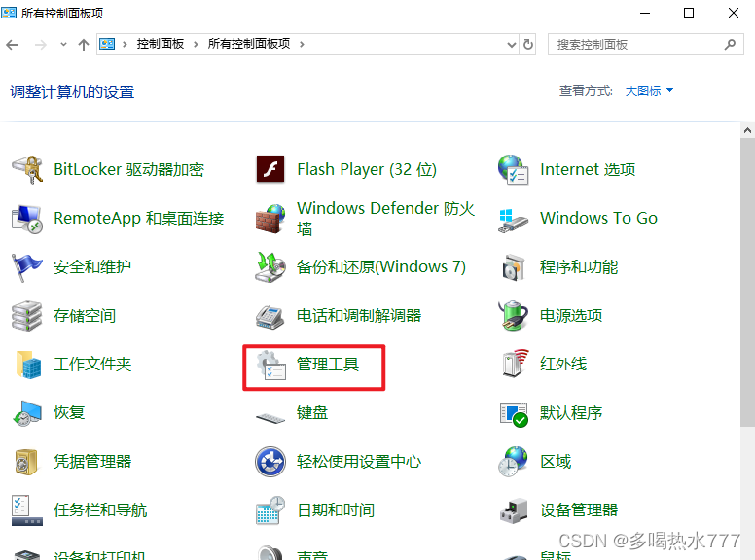
Task: Open the 轻松使用设置中心 icon
Action: coord(270,462)
